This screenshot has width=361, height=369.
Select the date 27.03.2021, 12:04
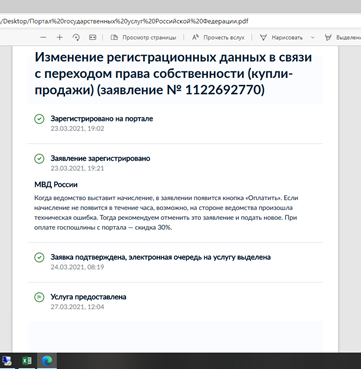click(x=77, y=307)
